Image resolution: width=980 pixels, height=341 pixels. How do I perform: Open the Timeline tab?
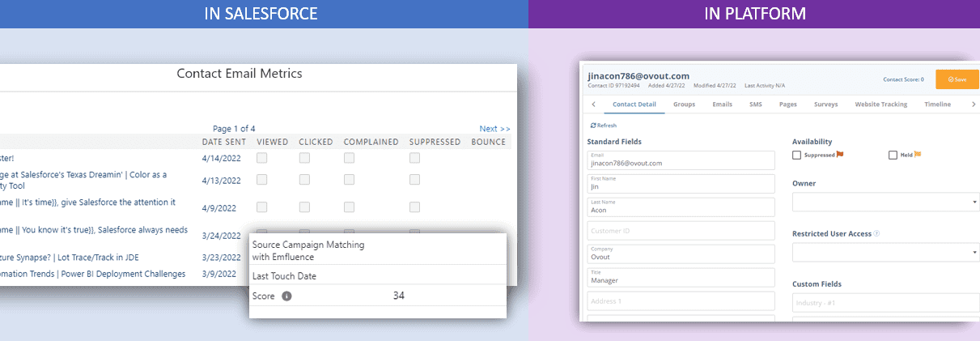click(938, 104)
